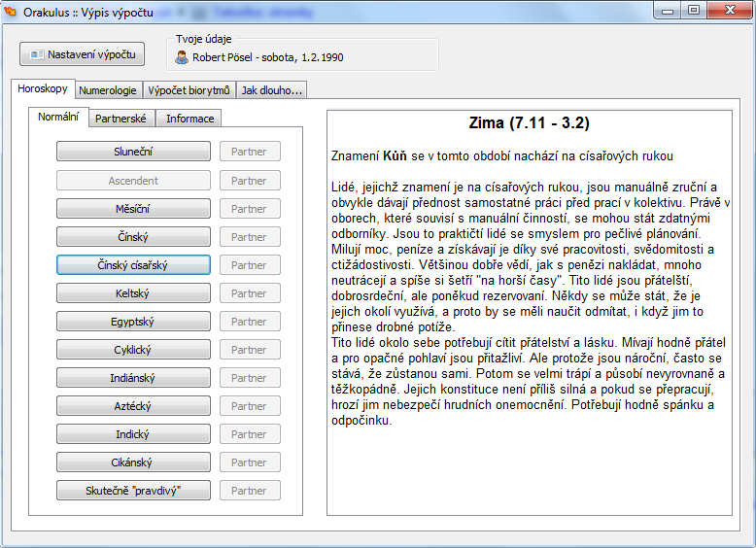Select the Horoskopy tab
Viewport: 756px width, 548px height.
click(x=43, y=89)
